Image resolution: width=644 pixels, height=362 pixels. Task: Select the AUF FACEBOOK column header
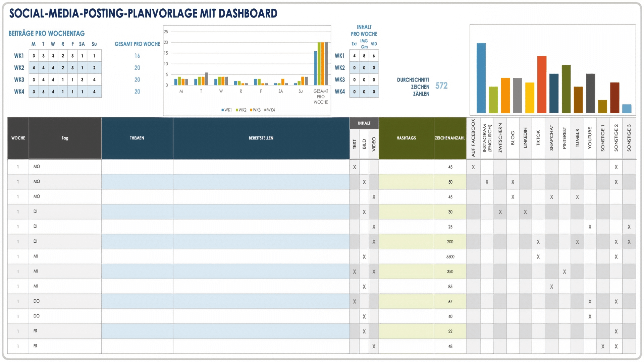473,138
